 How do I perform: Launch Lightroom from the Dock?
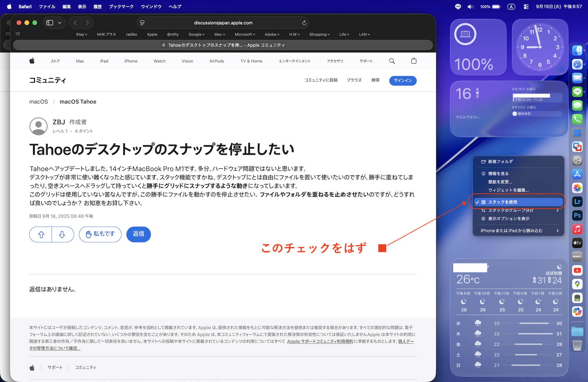pos(577,202)
